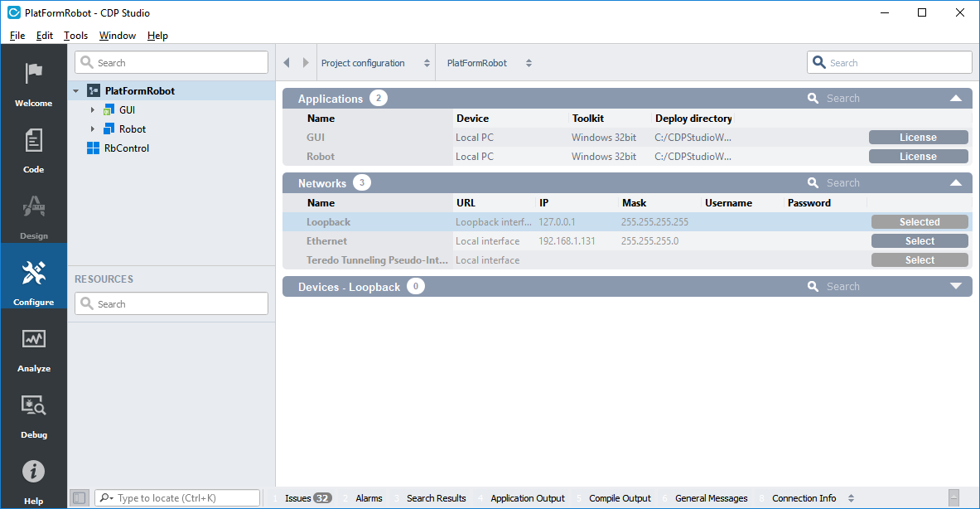Image resolution: width=980 pixels, height=509 pixels.
Task: Click the Resources Search field
Action: point(171,304)
